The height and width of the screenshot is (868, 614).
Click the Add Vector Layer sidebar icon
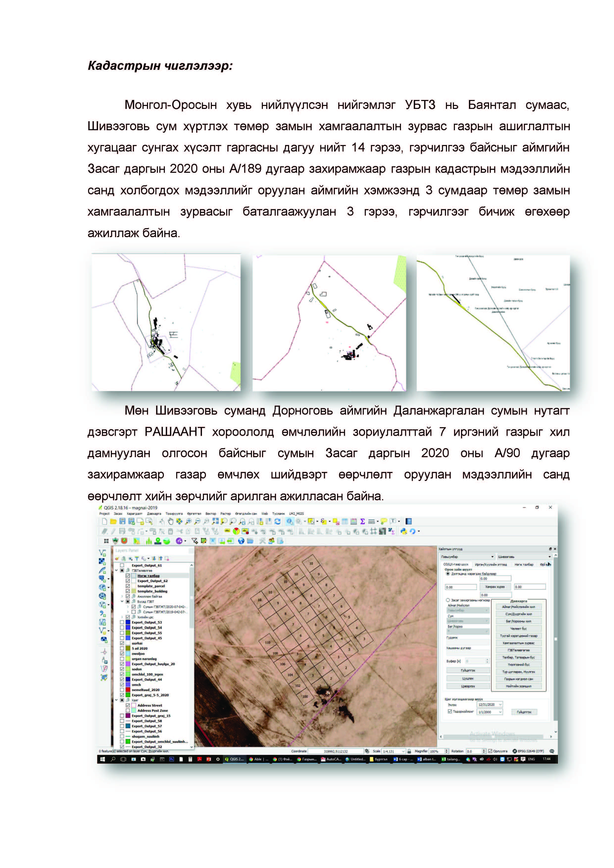102,553
